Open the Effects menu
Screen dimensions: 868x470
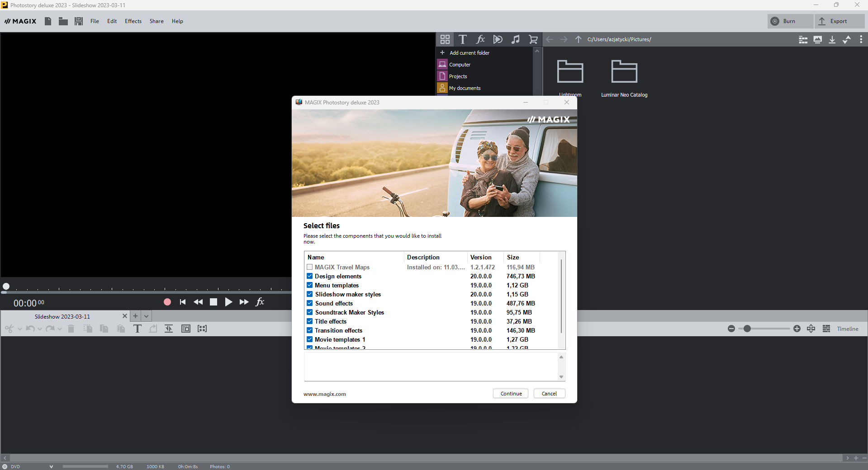click(x=133, y=21)
